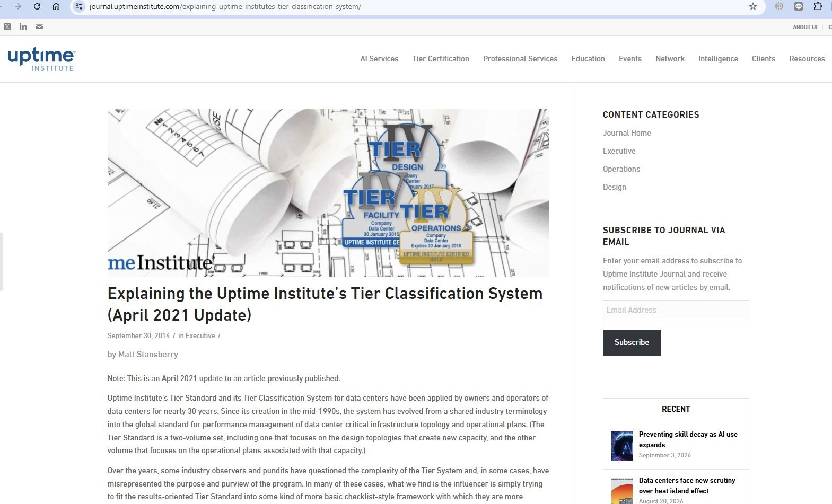Viewport: 832px width, 504px height.
Task: Click the browser forward arrow
Action: tap(18, 6)
